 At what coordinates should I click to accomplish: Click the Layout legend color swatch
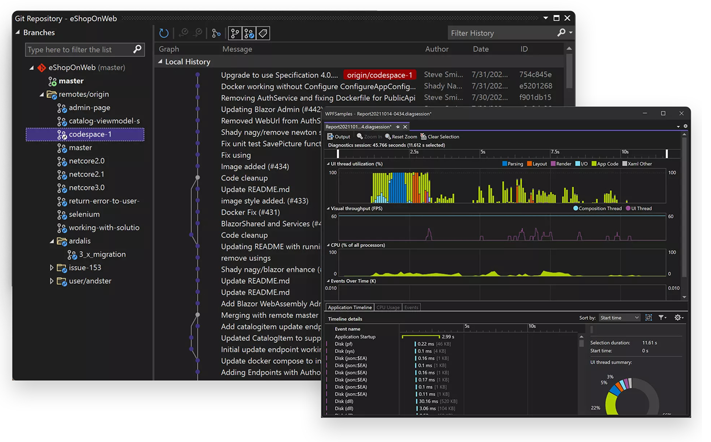coord(529,164)
